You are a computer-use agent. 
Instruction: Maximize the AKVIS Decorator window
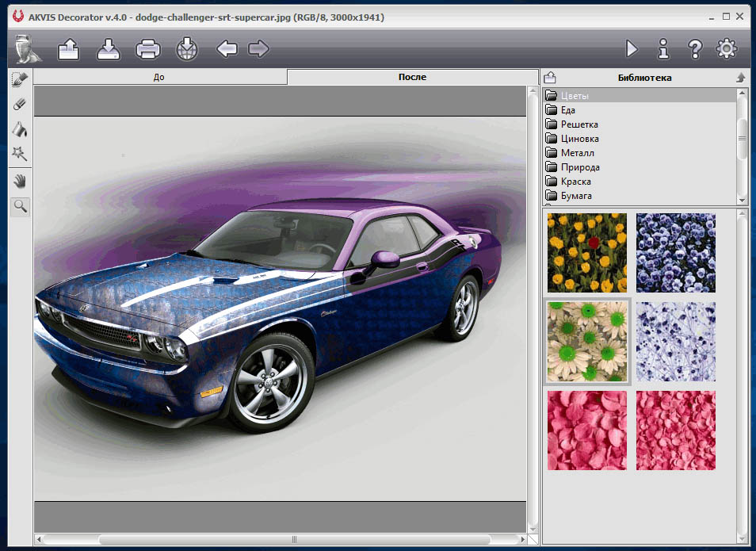pyautogui.click(x=726, y=17)
